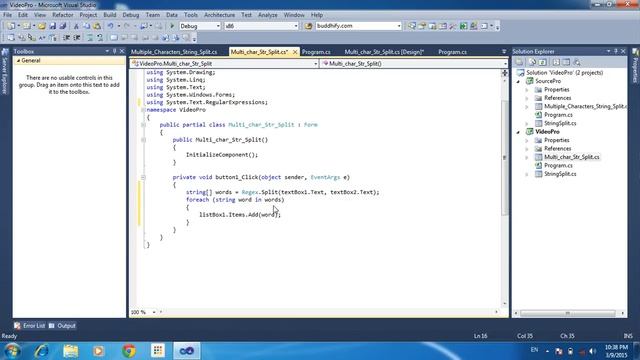Select Program.cs under SourcePro project
This screenshot has height=360, width=640.
pos(558,115)
